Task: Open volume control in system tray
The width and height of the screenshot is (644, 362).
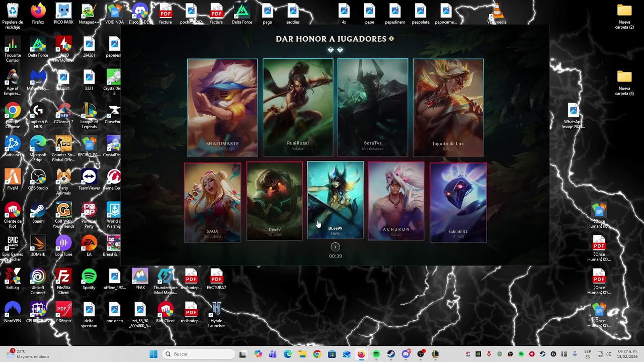Action: [x=608, y=354]
